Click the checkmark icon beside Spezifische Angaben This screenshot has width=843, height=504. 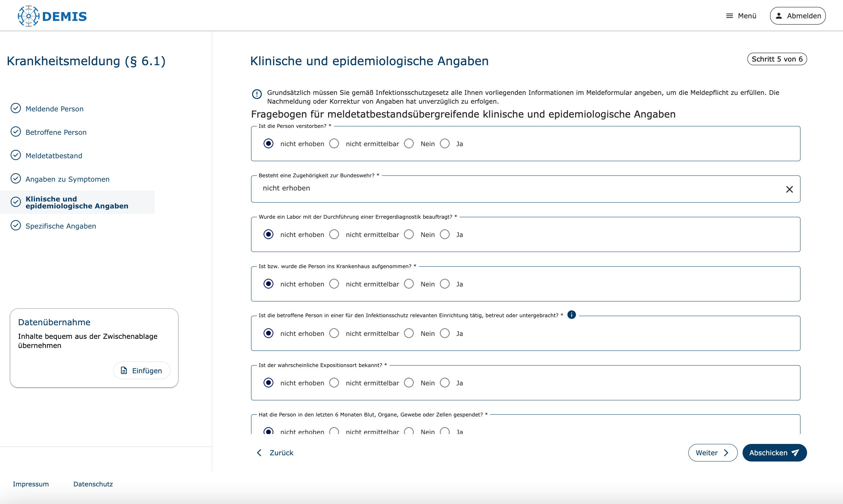(16, 226)
